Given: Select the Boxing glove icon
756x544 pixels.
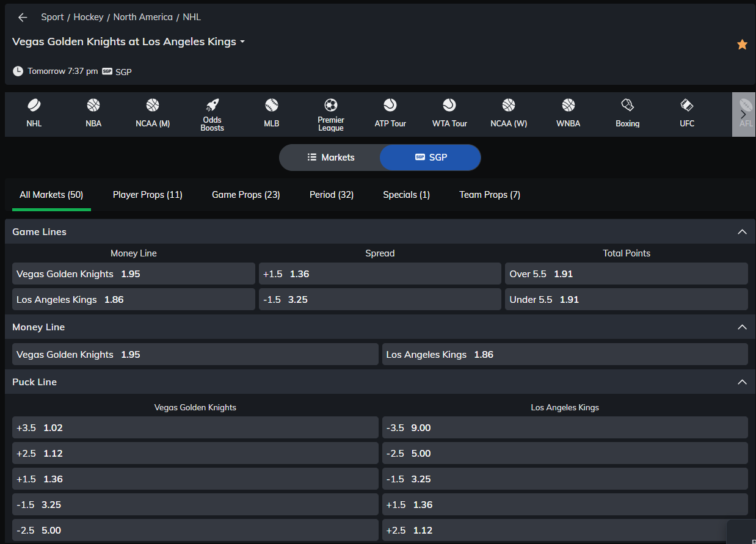Looking at the screenshot, I should [627, 105].
